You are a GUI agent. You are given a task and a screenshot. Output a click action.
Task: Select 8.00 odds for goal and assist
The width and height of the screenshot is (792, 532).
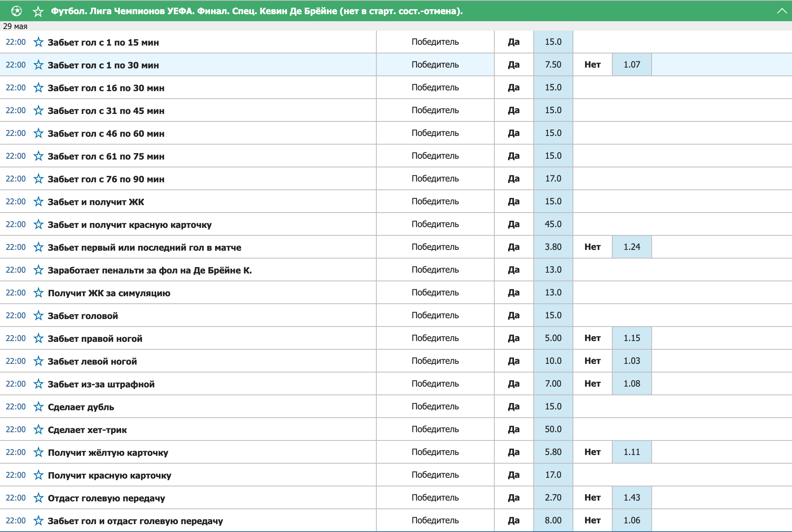coord(553,521)
